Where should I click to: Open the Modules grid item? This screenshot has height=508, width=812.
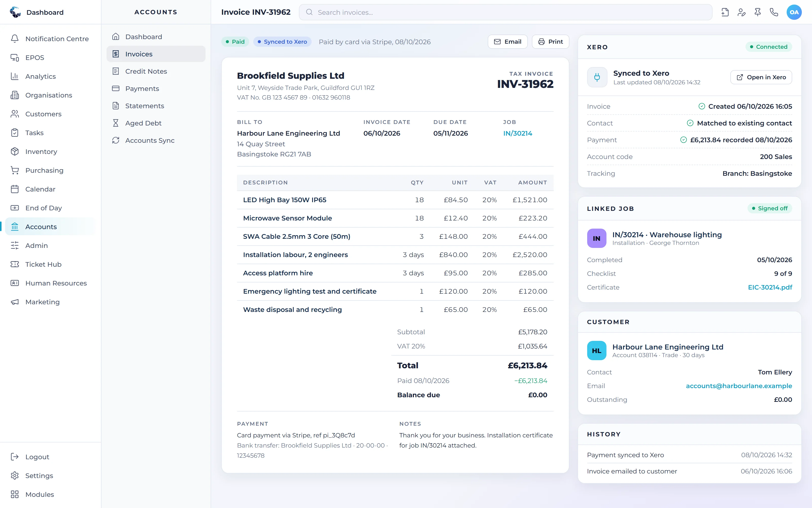[50, 495]
